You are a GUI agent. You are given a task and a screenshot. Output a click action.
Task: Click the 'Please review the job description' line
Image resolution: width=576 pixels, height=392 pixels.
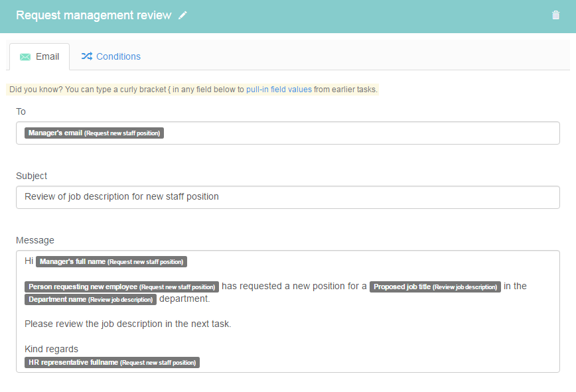(x=128, y=324)
